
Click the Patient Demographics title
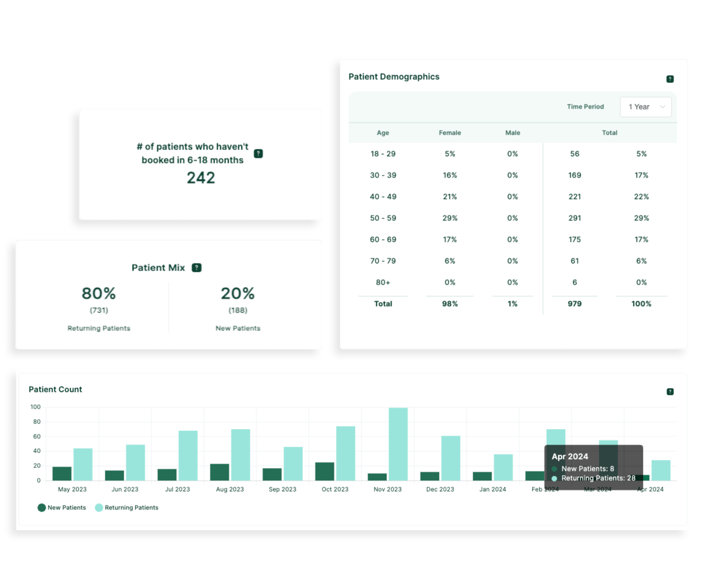tap(394, 77)
